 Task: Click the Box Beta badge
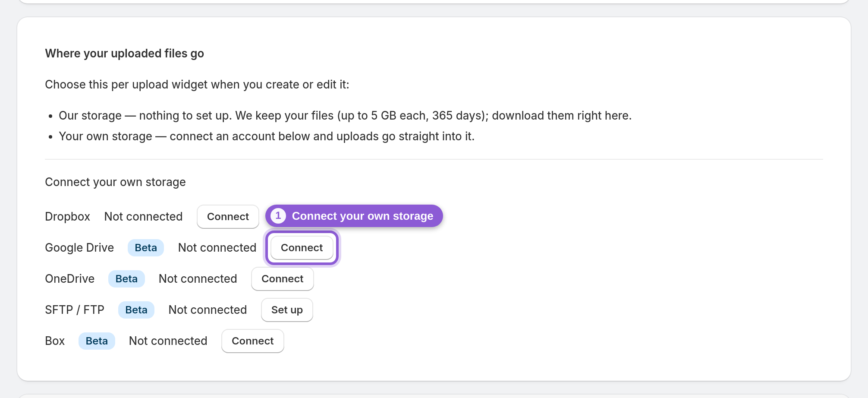coord(97,341)
